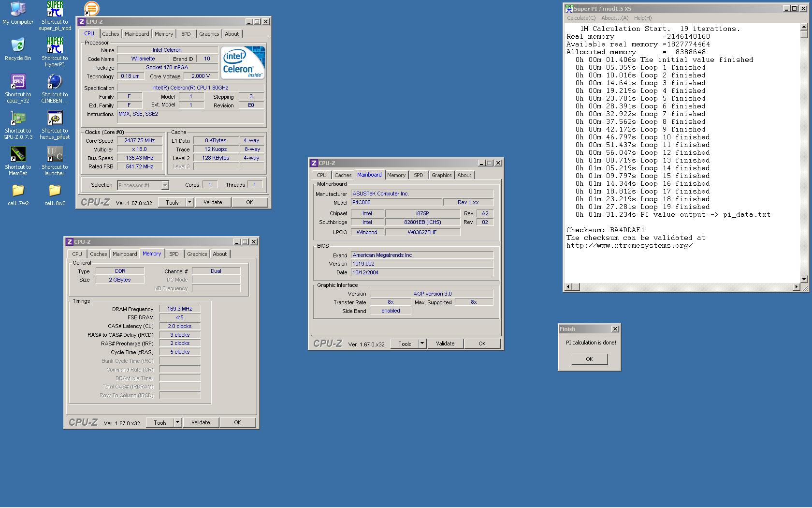812x508 pixels.
Task: Select the Shortcut to MemSet icon
Action: coord(18,161)
